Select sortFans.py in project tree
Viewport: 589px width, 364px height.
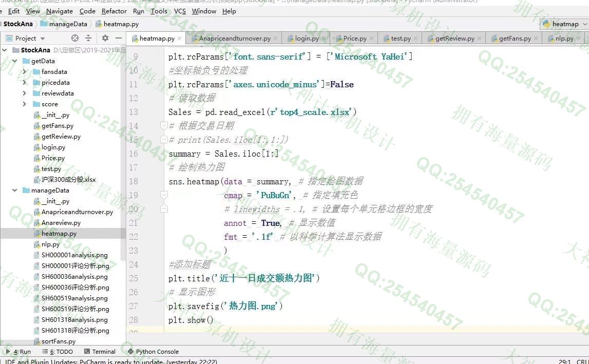click(58, 341)
